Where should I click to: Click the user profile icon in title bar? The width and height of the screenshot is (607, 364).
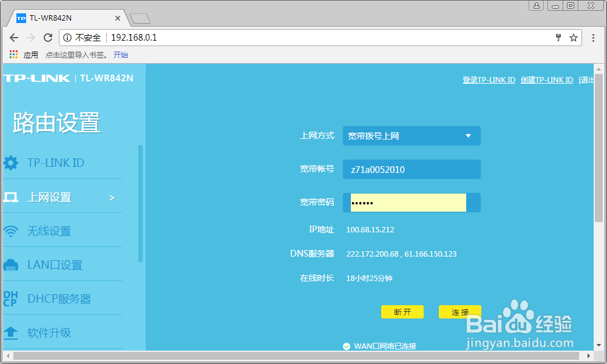[536, 5]
